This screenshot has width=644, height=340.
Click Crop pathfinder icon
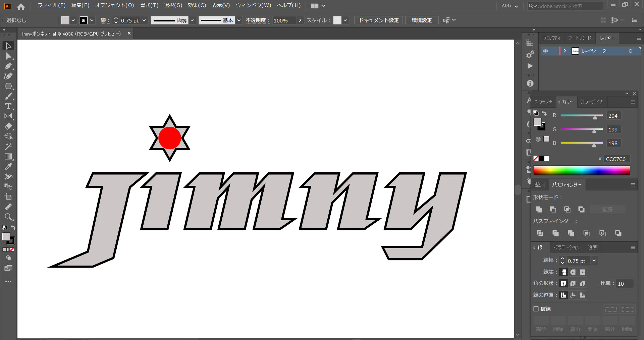[587, 233]
